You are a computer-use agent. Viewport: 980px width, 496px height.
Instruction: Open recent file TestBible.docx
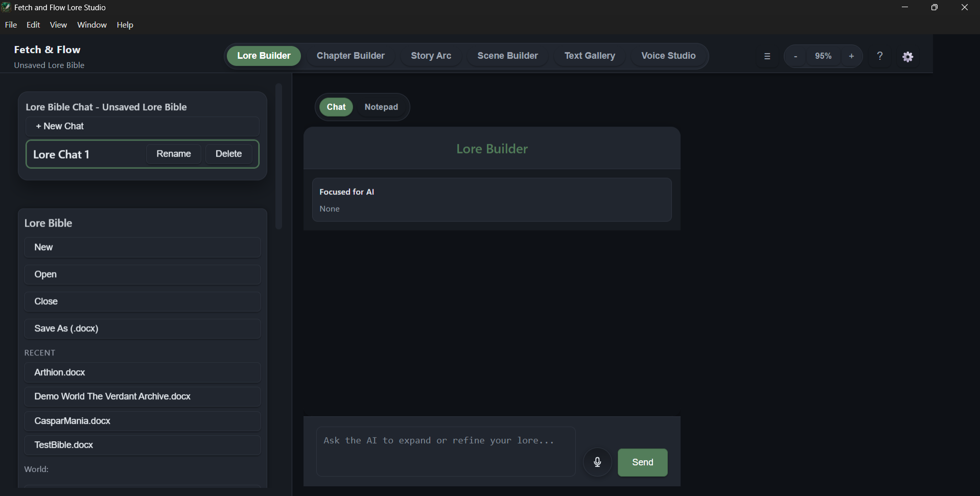tap(143, 445)
